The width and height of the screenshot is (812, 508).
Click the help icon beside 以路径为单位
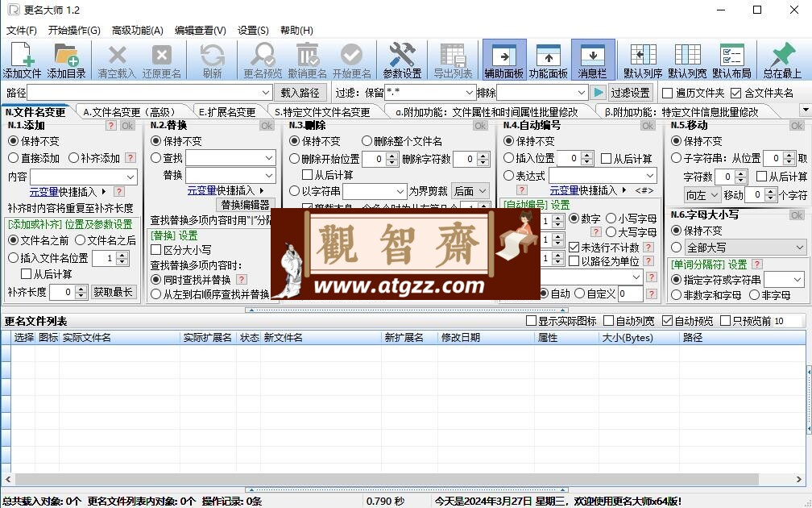click(x=648, y=261)
